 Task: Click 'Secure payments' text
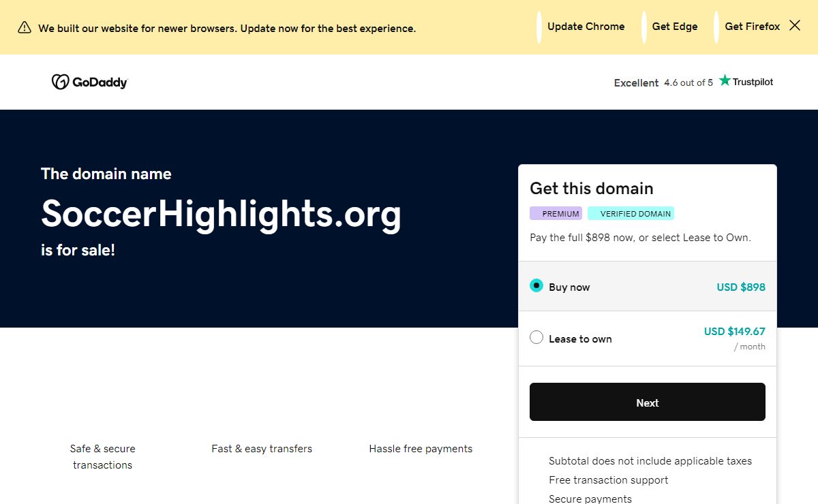[590, 499]
